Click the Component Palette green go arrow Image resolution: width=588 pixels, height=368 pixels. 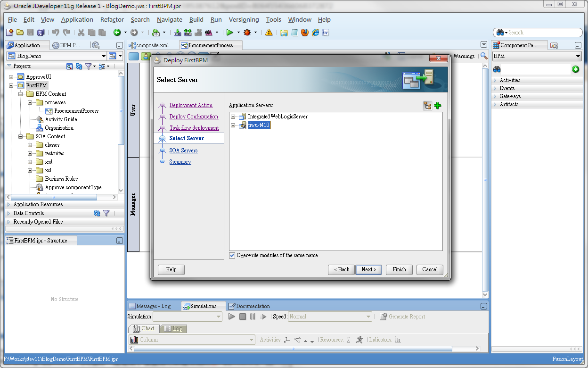click(x=575, y=69)
